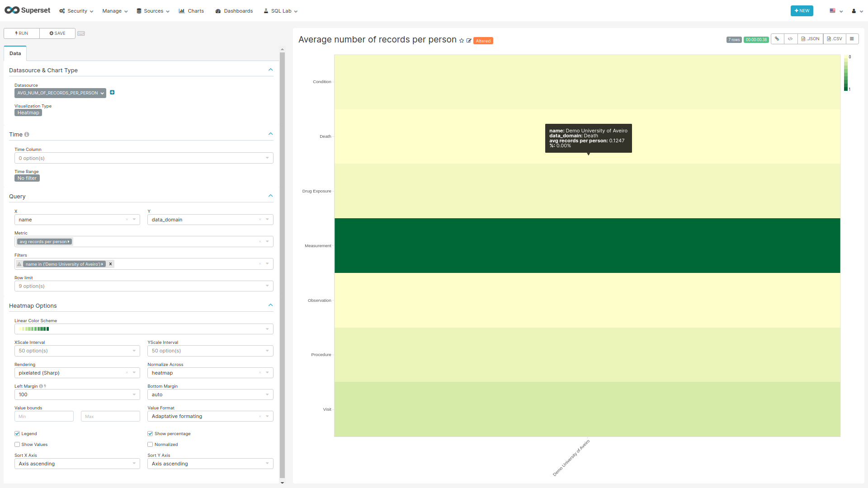Open Left Margin dropdown
Image resolution: width=868 pixels, height=488 pixels.
77,394
